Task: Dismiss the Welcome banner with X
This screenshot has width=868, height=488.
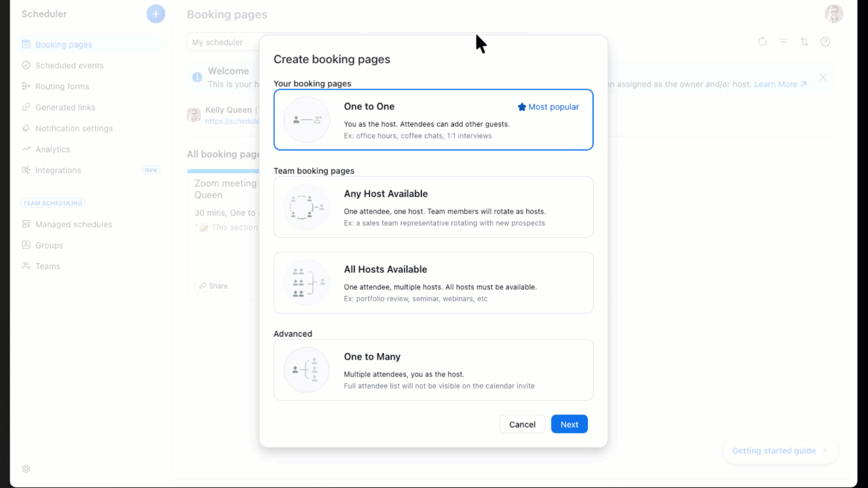Action: [x=823, y=77]
